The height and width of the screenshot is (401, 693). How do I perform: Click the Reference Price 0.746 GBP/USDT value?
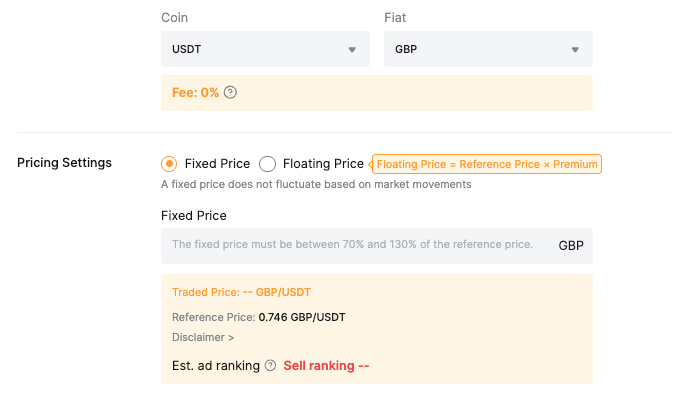click(302, 317)
